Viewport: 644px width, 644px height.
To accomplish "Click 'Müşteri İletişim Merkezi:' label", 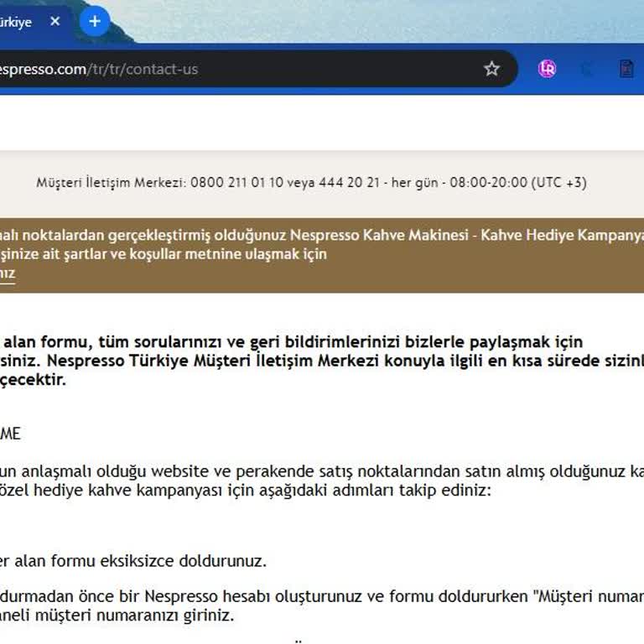I will pos(112,182).
